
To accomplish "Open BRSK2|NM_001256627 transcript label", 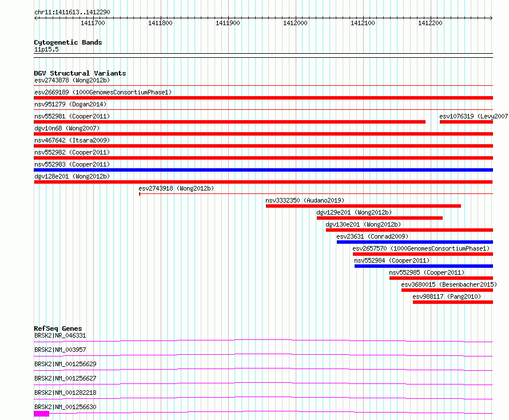I will (x=65, y=378).
